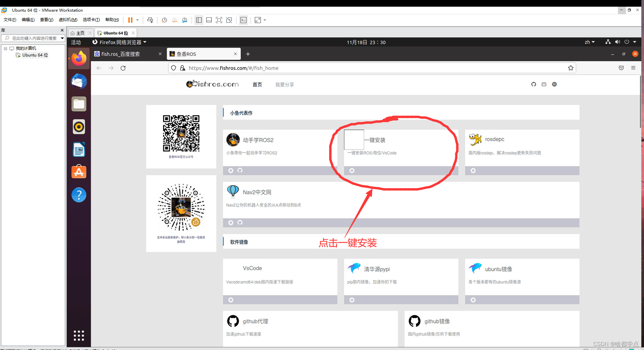Viewport: 644px width, 350px height.
Task: Toggle the VMware library sidebar view icon
Action: pyautogui.click(x=199, y=20)
